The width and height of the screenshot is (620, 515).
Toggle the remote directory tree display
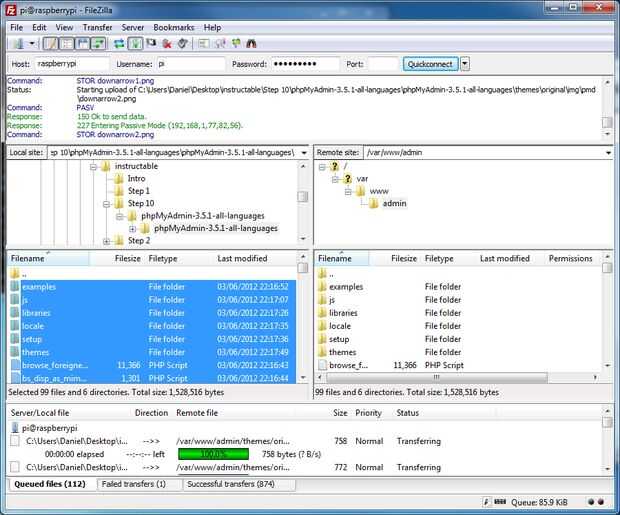click(x=83, y=44)
